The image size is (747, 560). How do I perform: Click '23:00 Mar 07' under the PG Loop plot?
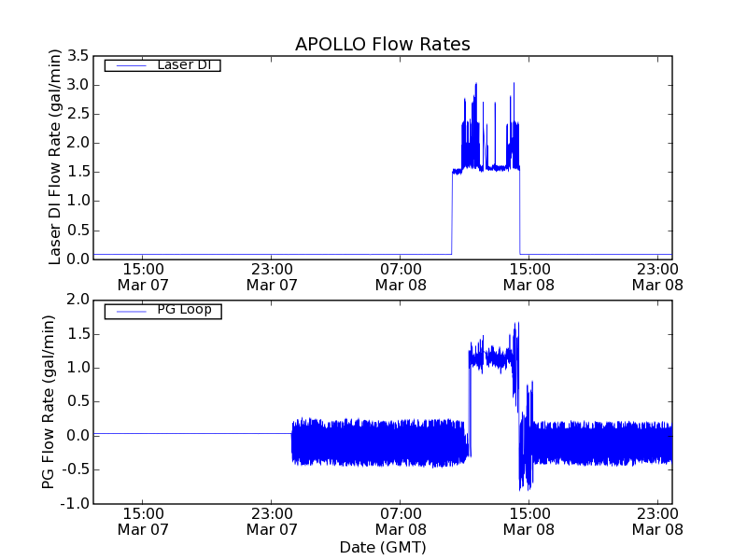[x=272, y=522]
